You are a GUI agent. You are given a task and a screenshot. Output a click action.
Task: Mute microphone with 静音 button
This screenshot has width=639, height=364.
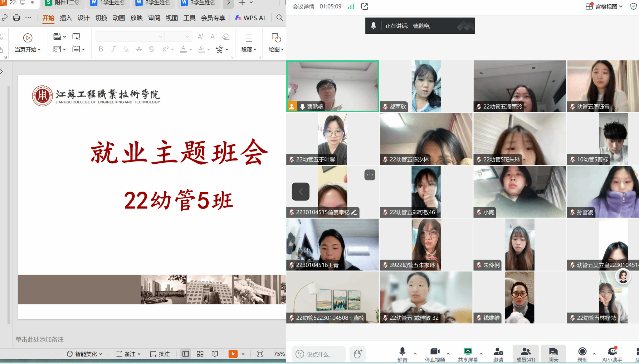[x=402, y=354]
